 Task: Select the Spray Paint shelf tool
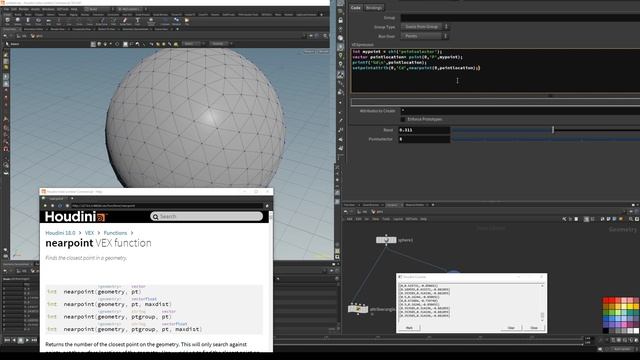coord(125,20)
